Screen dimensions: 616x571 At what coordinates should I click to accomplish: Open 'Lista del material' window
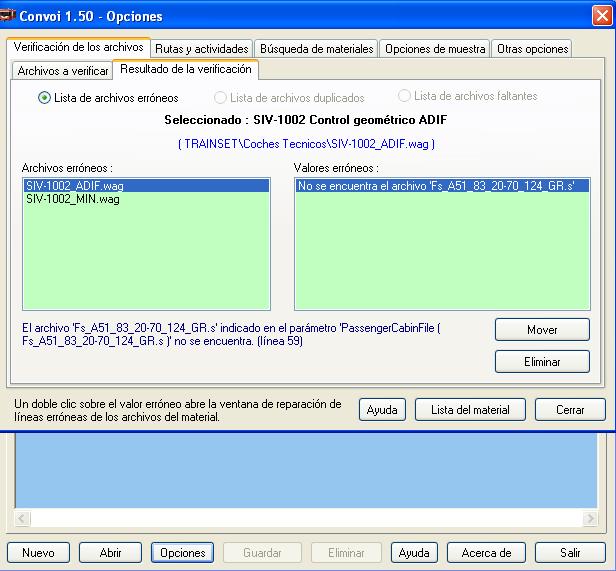pyautogui.click(x=470, y=409)
